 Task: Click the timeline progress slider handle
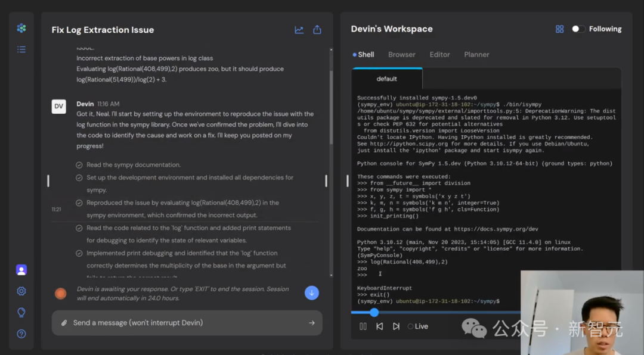click(x=374, y=312)
